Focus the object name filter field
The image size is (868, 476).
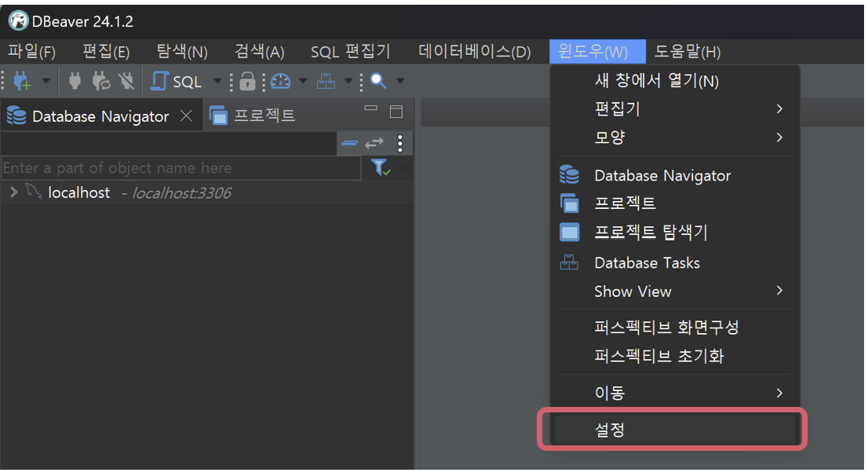click(x=181, y=168)
